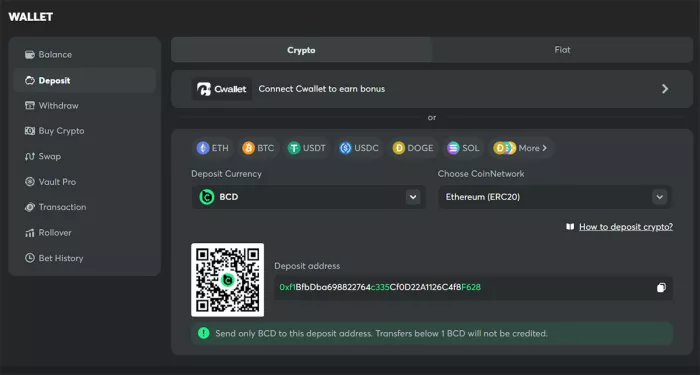700x375 pixels.
Task: Click the Buy Crypto banknote icon
Action: 30,131
